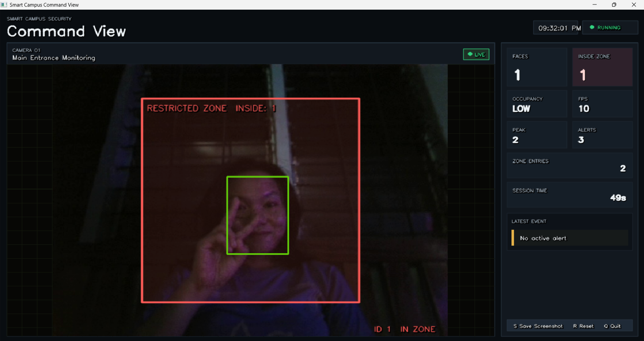Click the Q Quit shortcut label
The height and width of the screenshot is (341, 644).
point(612,326)
